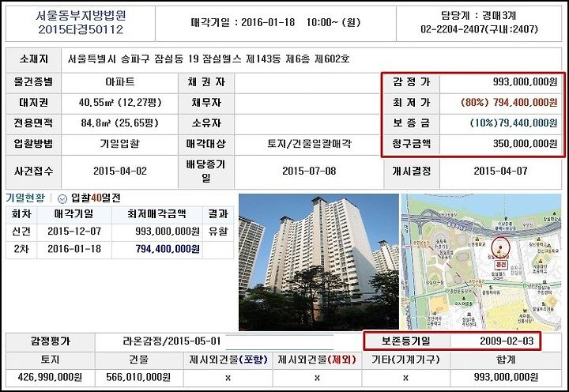Select date 2015-07-08
The height and width of the screenshot is (392, 569).
click(309, 171)
